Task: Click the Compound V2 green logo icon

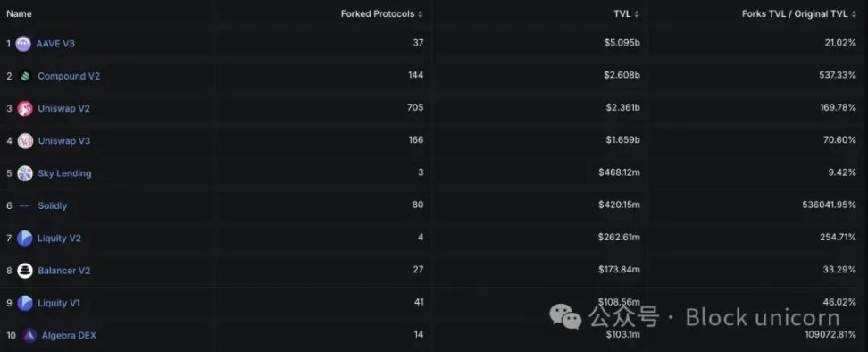Action: 25,76
